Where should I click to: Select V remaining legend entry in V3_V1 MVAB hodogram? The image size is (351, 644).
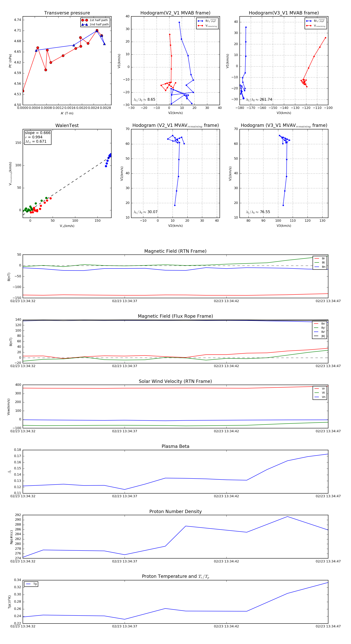(316, 26)
